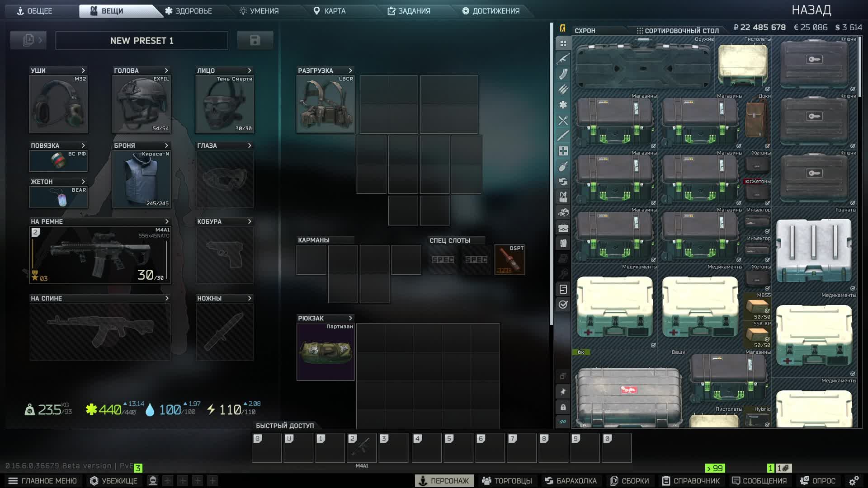The height and width of the screenshot is (488, 868).
Task: Open СПРАВОЧНИК handbook
Action: point(691,481)
